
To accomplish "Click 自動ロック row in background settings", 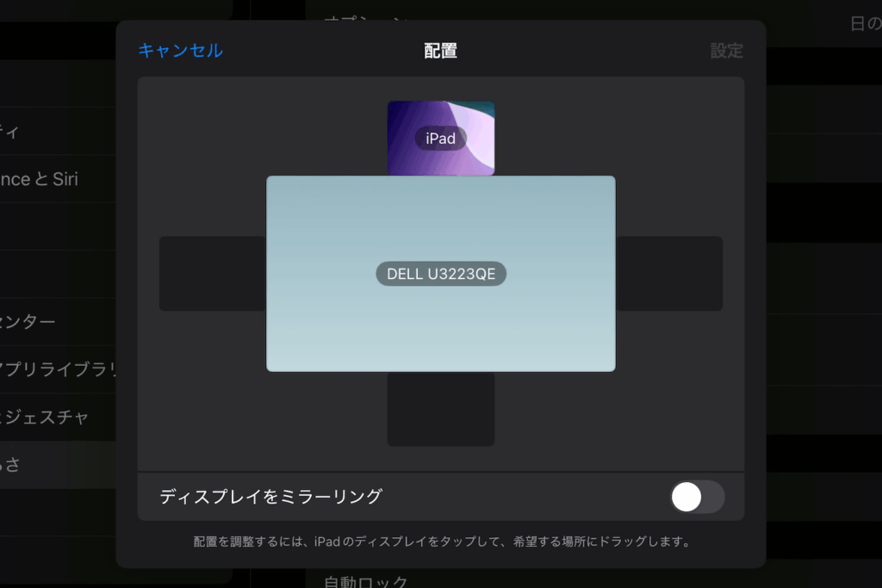I will [x=365, y=581].
